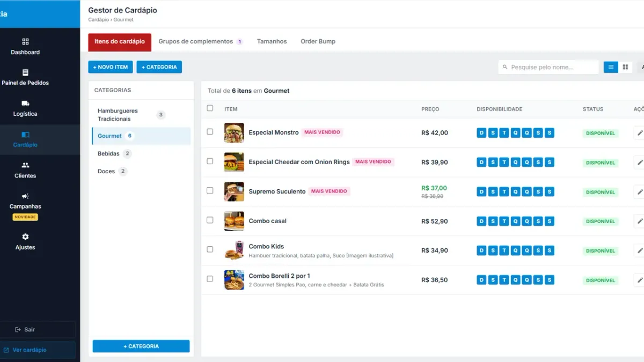
Task: Toggle Sunday (D) availability for Combo Borelli
Action: coord(481,280)
